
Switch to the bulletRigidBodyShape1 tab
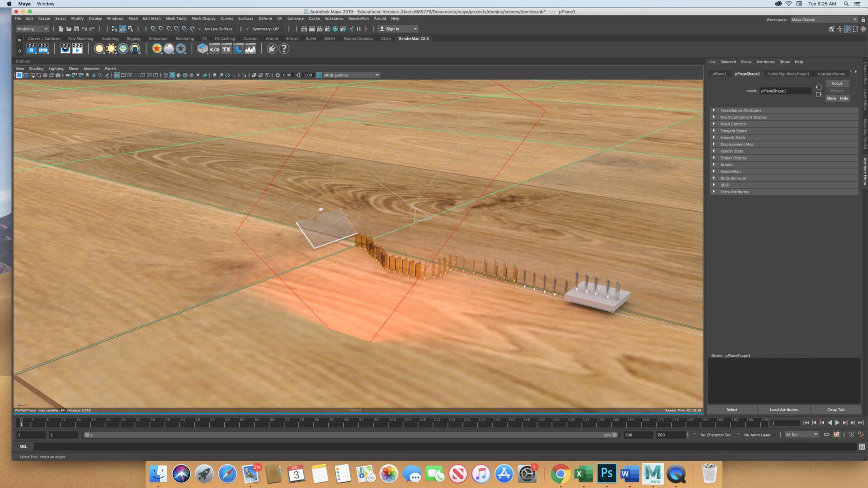[x=788, y=74]
